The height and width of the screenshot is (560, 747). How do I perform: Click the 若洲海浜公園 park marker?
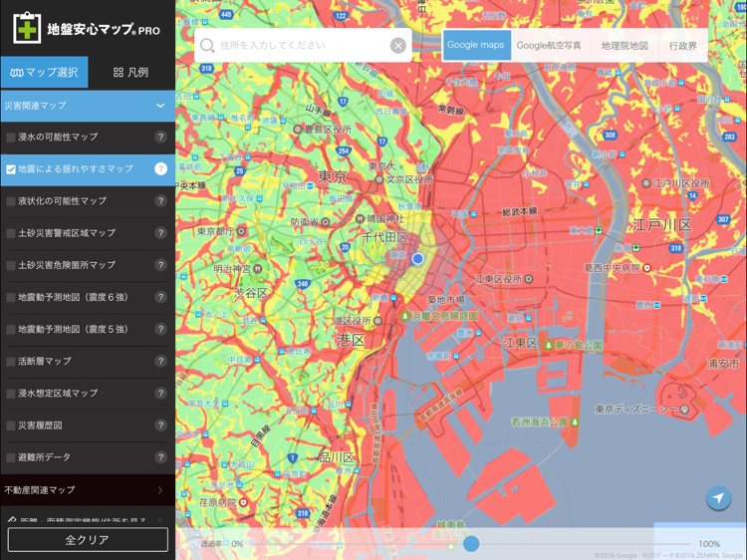pyautogui.click(x=575, y=421)
